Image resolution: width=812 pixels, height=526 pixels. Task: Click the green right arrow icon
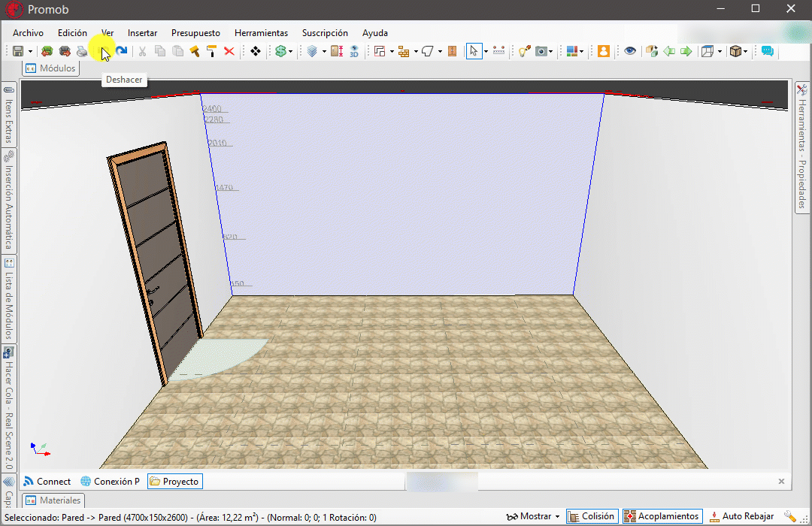(x=686, y=51)
